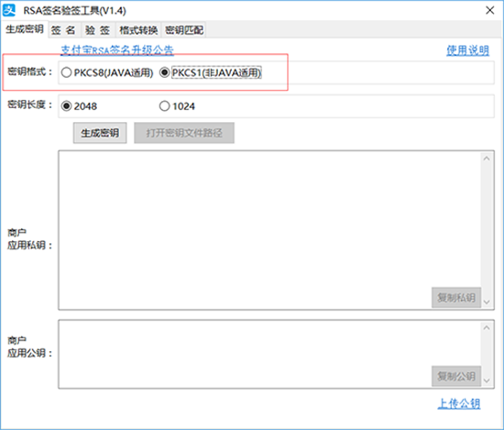Open 支付宝RSA签名升级公告 link
The image size is (504, 430).
tap(117, 50)
